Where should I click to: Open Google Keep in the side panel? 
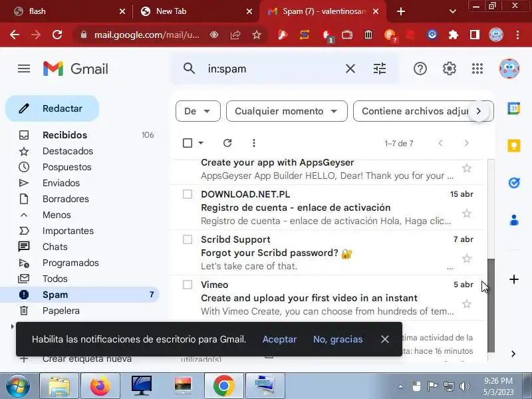(x=513, y=146)
